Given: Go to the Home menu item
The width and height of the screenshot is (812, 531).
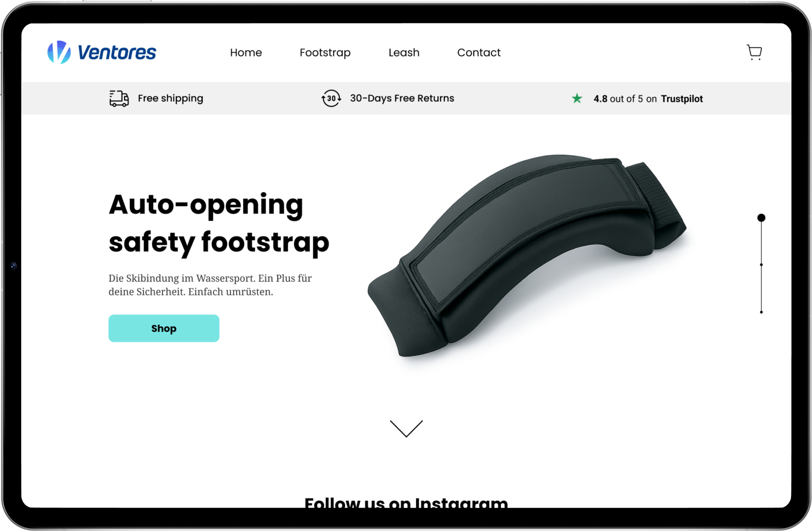Looking at the screenshot, I should click(x=246, y=52).
